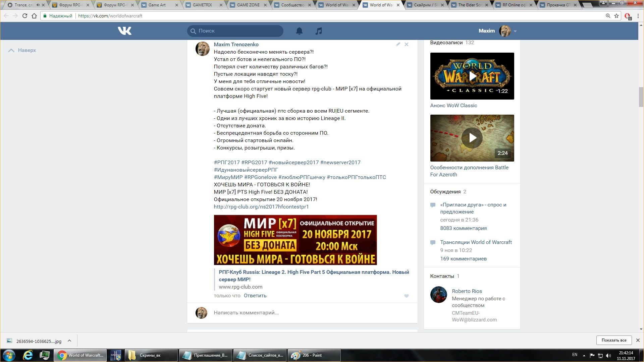Click the Opera extension icon in the toolbar

pyautogui.click(x=628, y=16)
